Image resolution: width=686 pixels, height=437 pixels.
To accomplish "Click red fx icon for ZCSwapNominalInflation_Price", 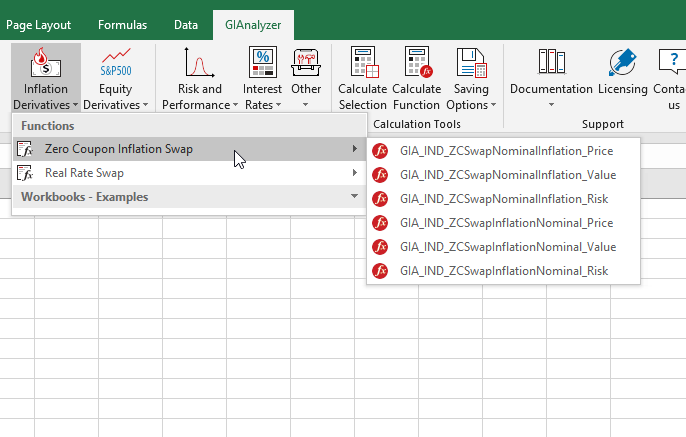I will tap(380, 151).
